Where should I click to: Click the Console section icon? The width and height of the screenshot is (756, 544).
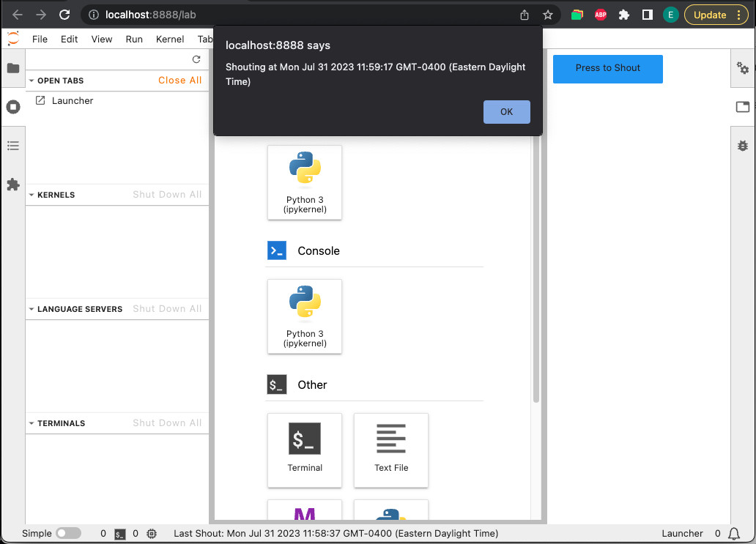(277, 250)
